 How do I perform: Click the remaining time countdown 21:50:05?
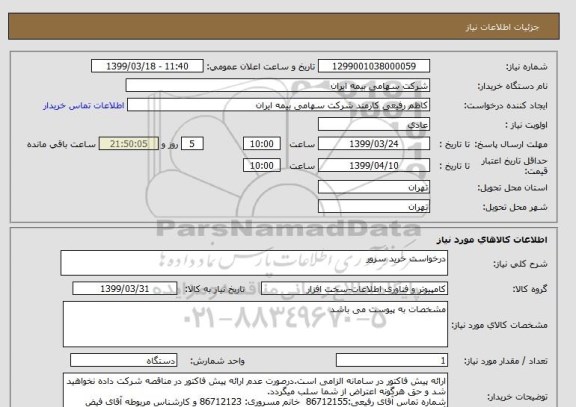[129, 144]
